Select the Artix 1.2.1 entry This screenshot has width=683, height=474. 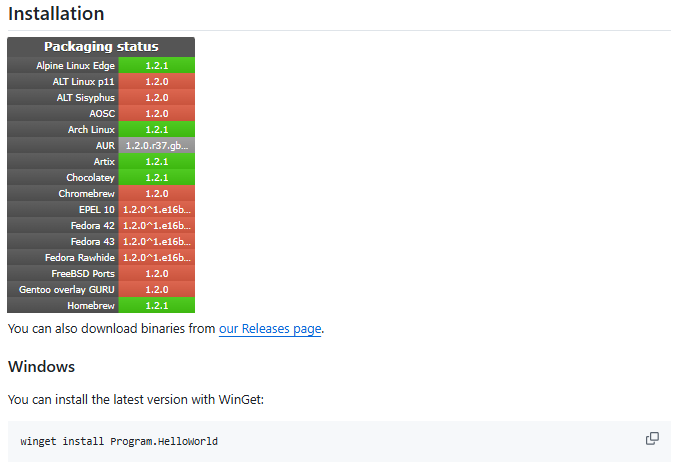point(156,161)
